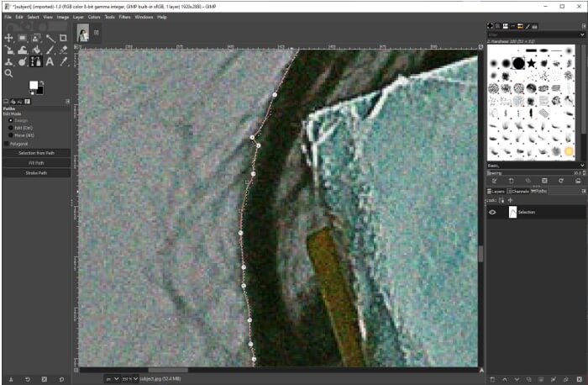Viewport: 588px width, 385px height.
Task: Open the File menu
Action: pos(8,17)
